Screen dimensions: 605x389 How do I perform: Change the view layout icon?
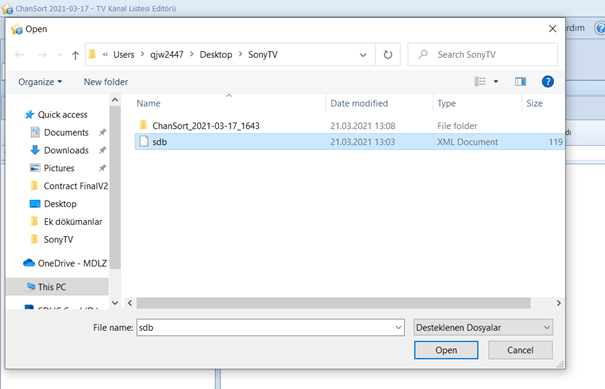click(480, 81)
